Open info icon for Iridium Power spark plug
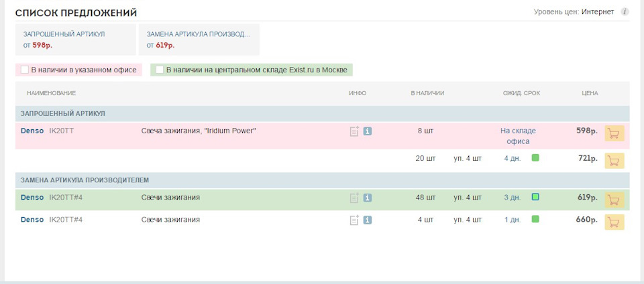Screen dimensions: 644x284 pos(368,131)
